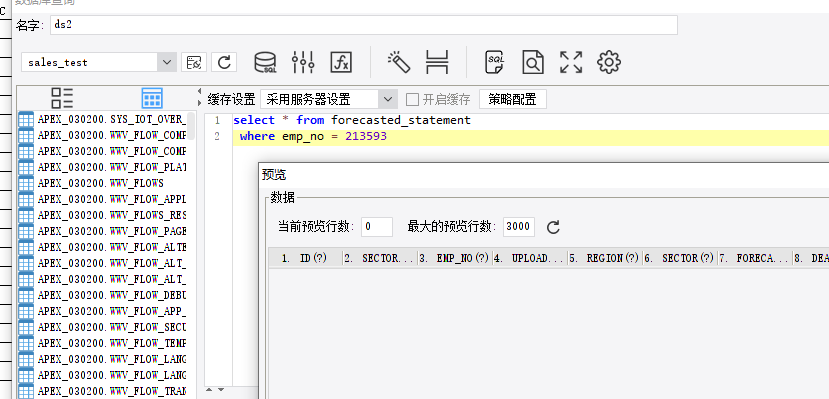This screenshot has width=829, height=399.
Task: Click the SQL document icon
Action: pyautogui.click(x=495, y=62)
